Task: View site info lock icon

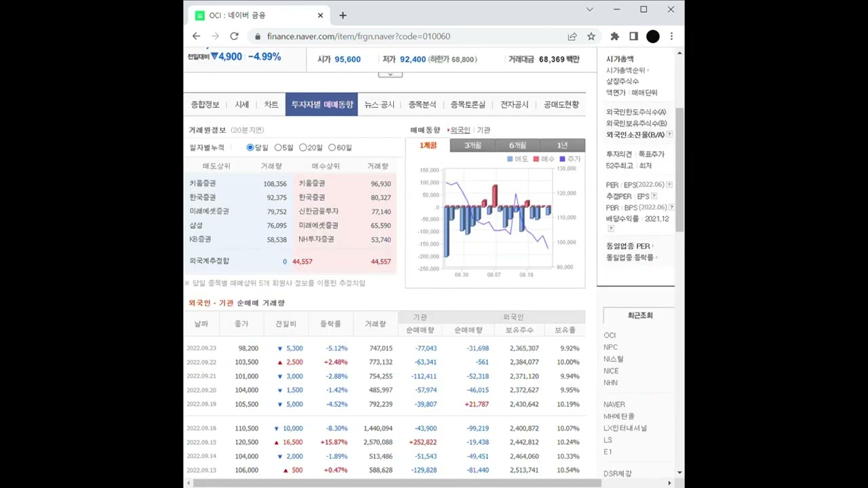Action: pos(257,37)
